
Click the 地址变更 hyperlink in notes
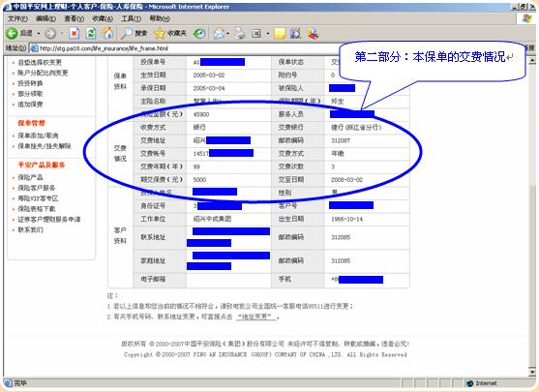pos(256,317)
